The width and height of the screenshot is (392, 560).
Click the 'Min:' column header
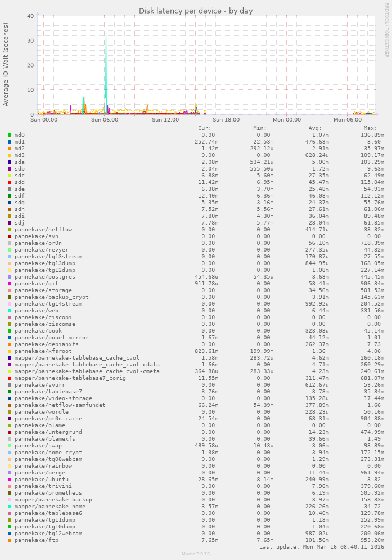(260, 128)
